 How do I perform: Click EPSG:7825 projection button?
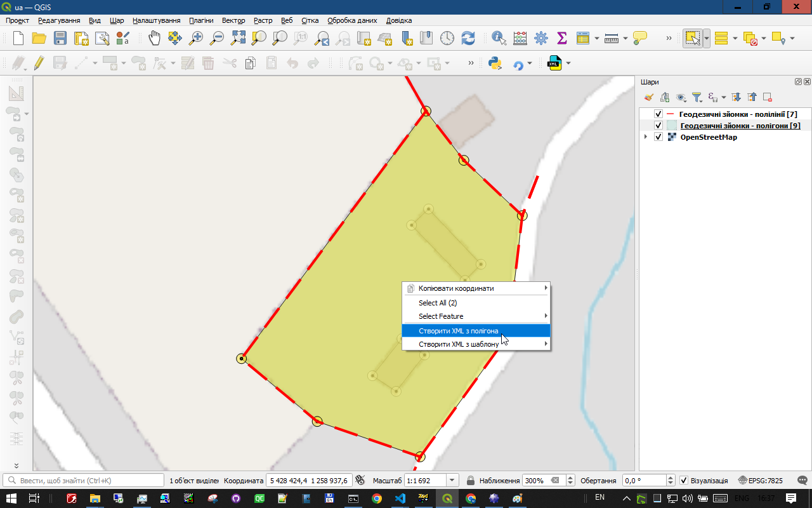pyautogui.click(x=760, y=481)
